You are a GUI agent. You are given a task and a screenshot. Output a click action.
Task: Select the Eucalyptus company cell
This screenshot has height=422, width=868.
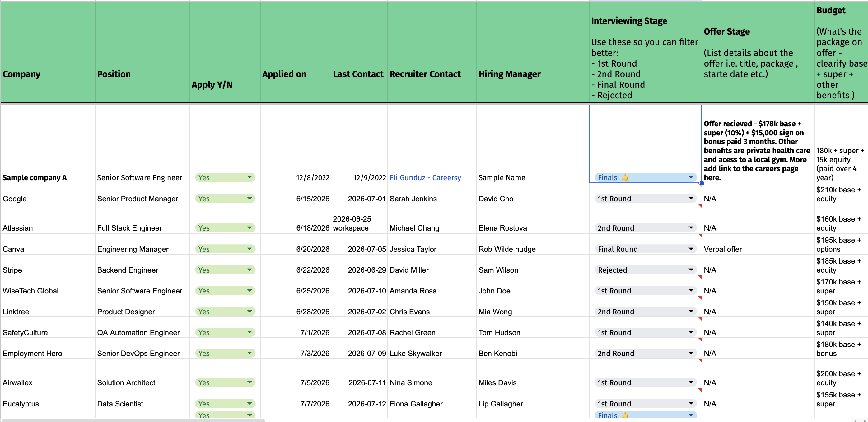pos(48,399)
